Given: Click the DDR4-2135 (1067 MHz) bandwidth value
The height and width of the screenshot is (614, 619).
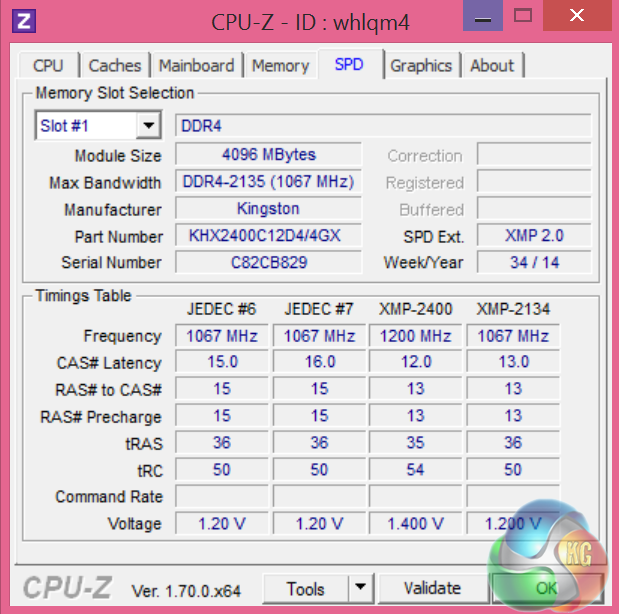Looking at the screenshot, I should (268, 181).
